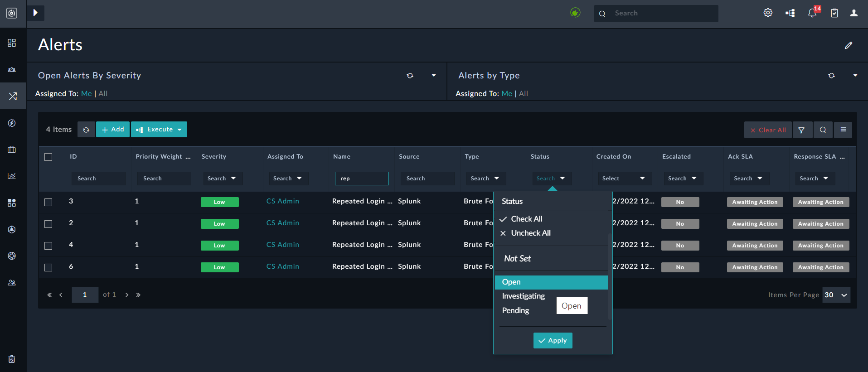Viewport: 868px width, 372px height.
Task: Click the Add alert button
Action: 113,130
